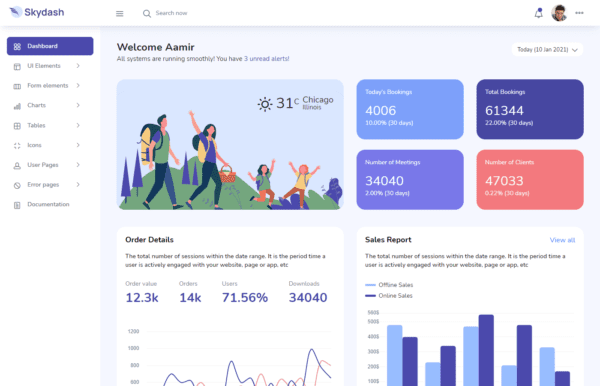
Task: Click the User Pages person icon
Action: (17, 165)
